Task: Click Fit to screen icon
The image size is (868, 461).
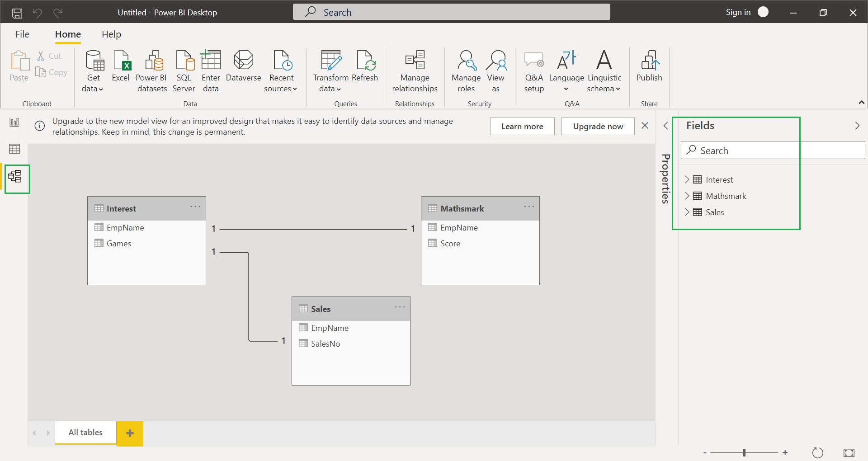Action: click(x=849, y=452)
